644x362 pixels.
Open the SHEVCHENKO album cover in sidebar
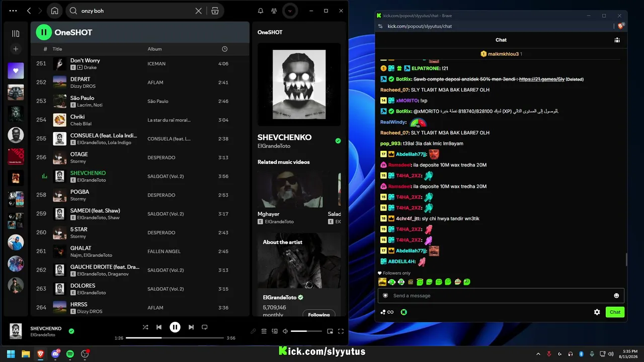click(x=299, y=84)
